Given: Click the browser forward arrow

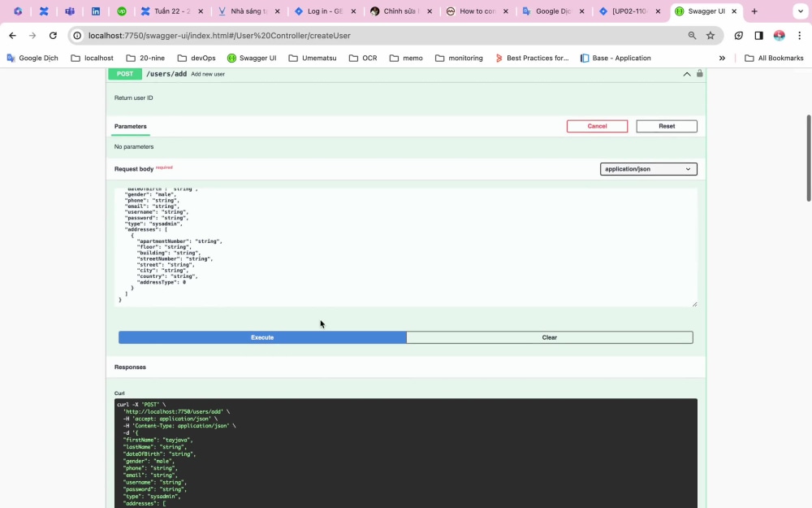Looking at the screenshot, I should [x=32, y=35].
